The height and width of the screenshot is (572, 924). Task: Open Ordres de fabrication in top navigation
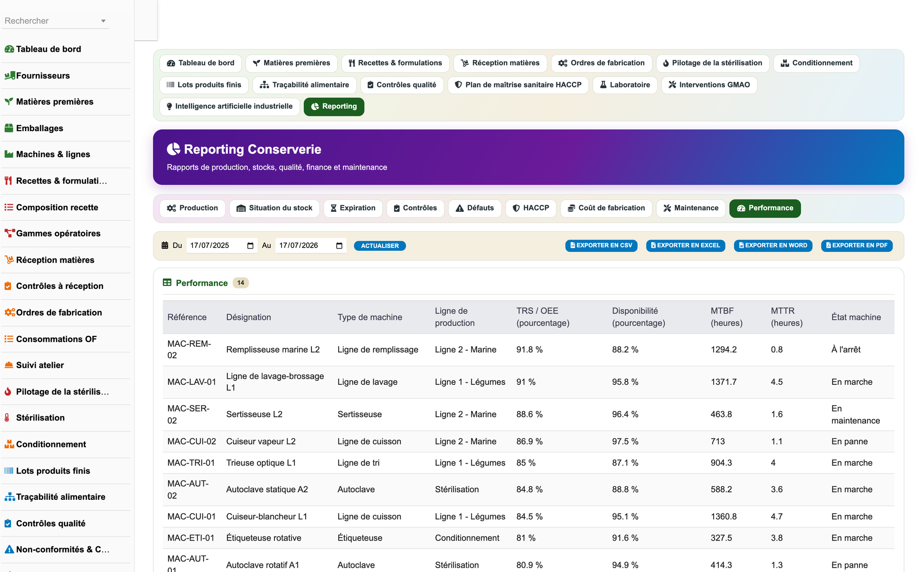(602, 63)
